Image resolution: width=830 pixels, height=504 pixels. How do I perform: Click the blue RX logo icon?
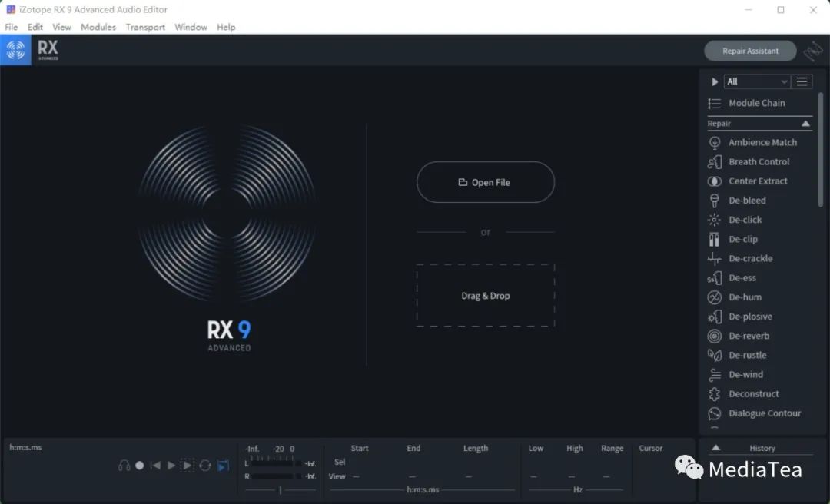point(15,50)
